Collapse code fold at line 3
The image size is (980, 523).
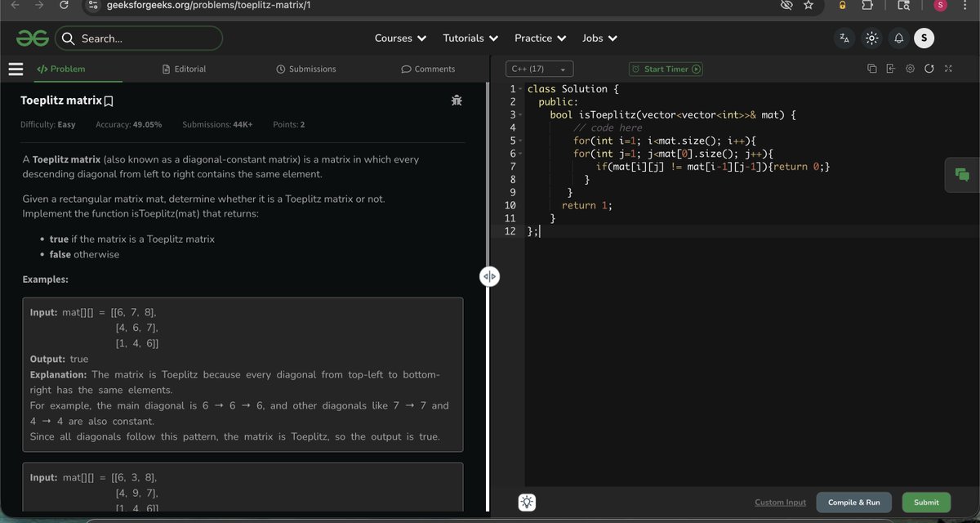[519, 115]
